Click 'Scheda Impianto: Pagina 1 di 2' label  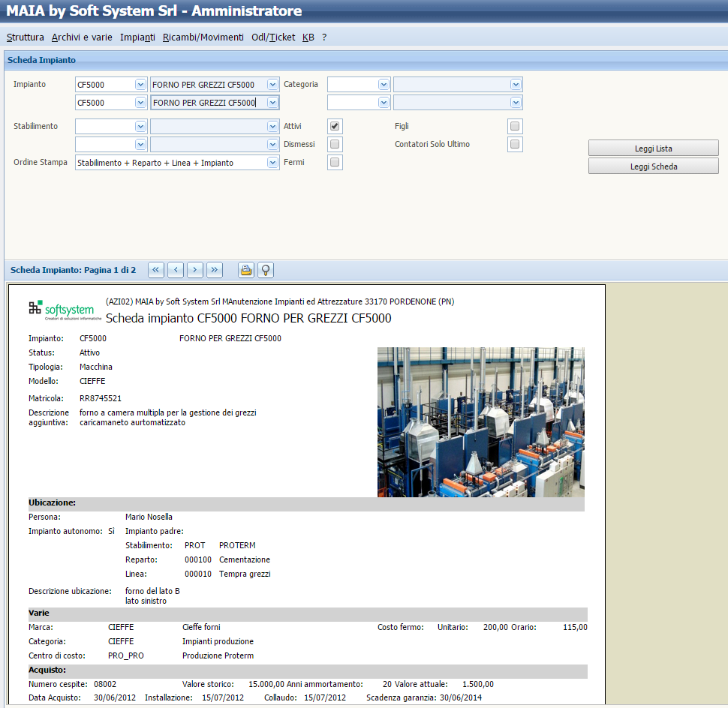(74, 270)
